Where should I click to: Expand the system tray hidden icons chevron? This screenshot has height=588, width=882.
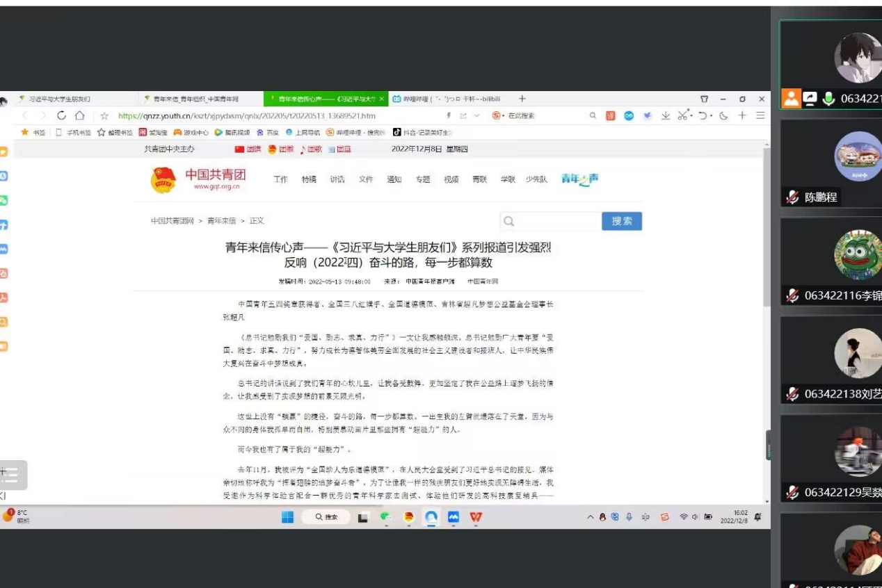(591, 517)
